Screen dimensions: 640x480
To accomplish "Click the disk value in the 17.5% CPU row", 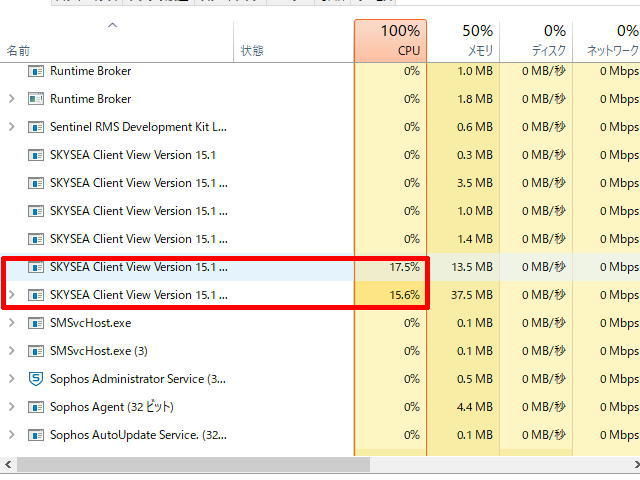I will click(x=544, y=267).
